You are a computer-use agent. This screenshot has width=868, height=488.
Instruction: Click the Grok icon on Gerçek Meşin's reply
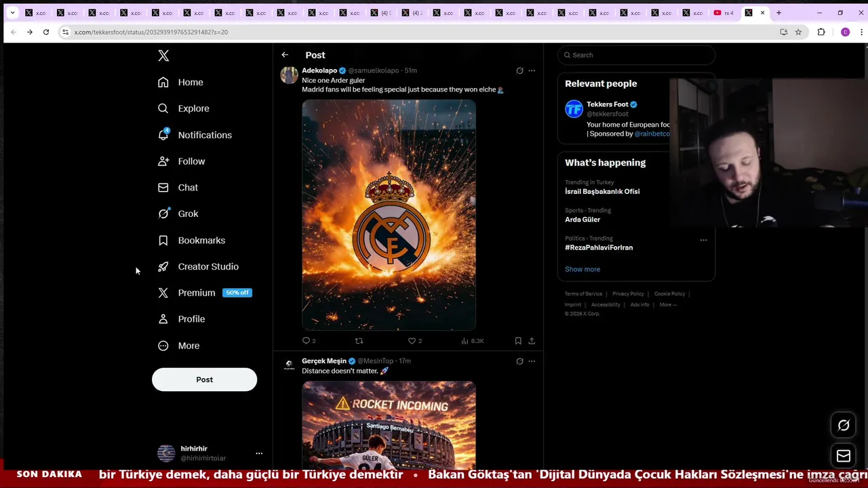(519, 361)
